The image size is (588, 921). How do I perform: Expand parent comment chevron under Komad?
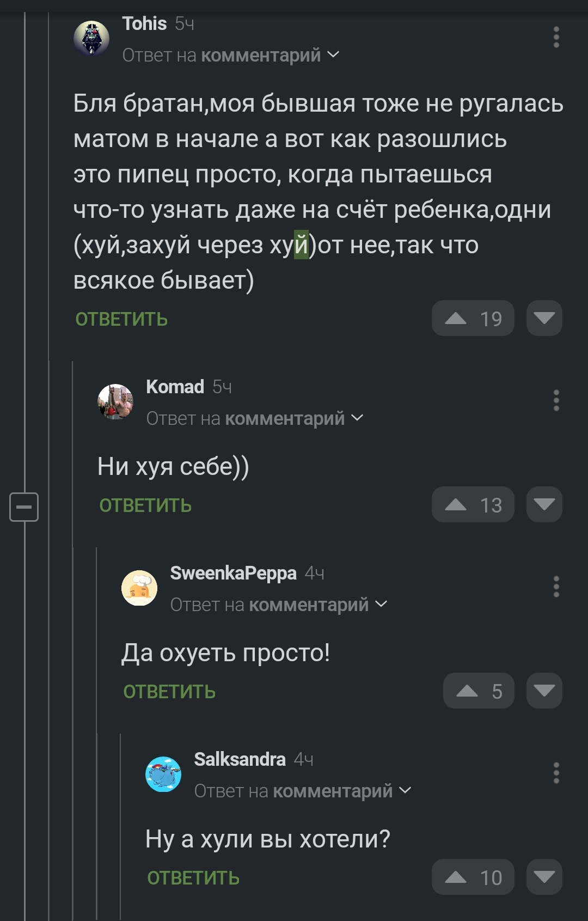click(x=358, y=418)
